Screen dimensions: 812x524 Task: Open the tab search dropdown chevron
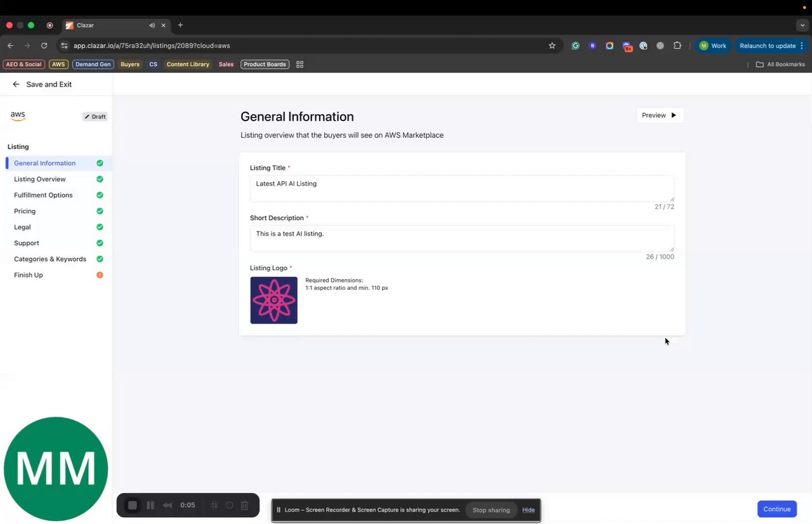(x=802, y=25)
